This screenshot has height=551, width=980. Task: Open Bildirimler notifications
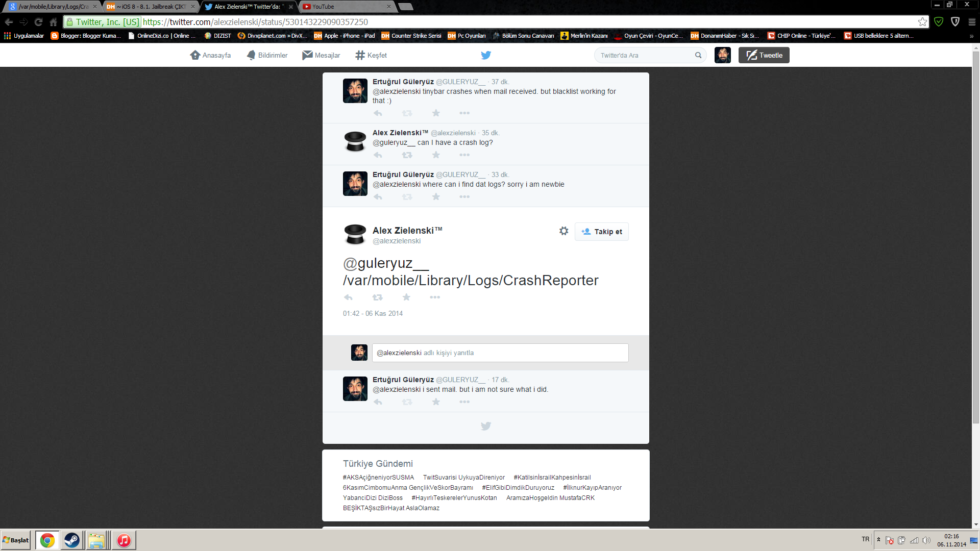267,55
